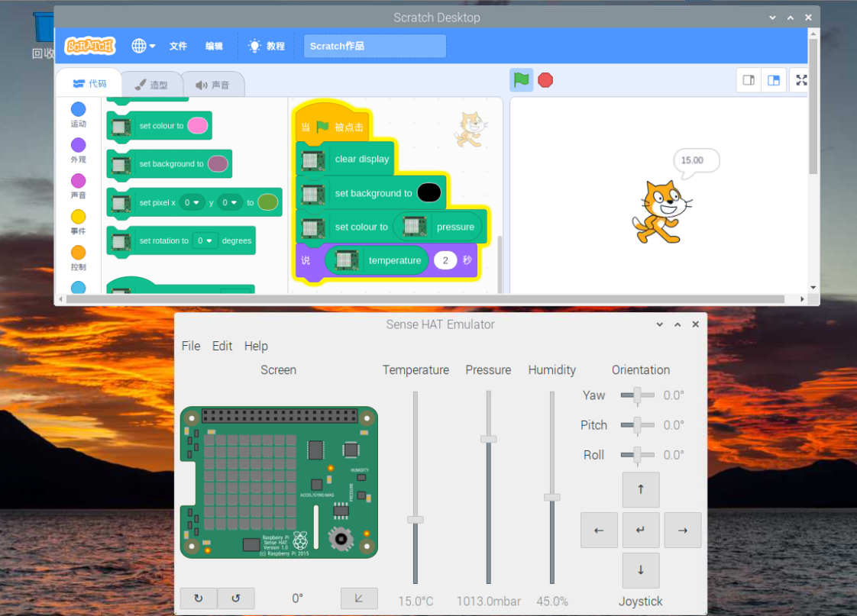Click set rotation block's Sense HAT icon

coord(120,241)
